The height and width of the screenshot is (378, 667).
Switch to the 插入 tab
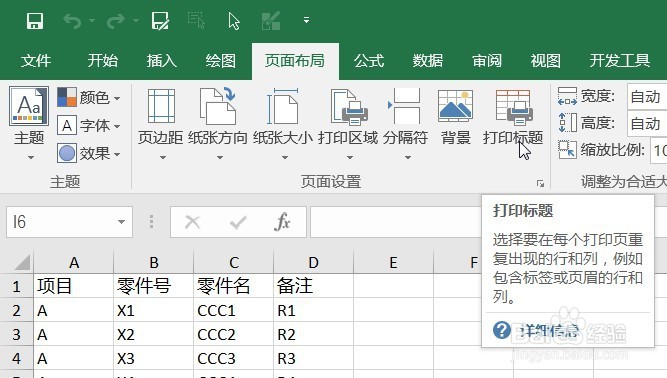pos(162,61)
